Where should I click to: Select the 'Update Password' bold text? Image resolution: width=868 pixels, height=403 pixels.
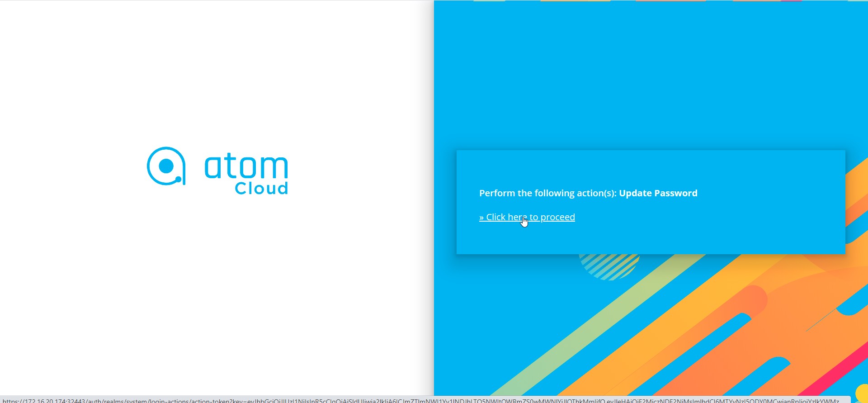click(658, 193)
